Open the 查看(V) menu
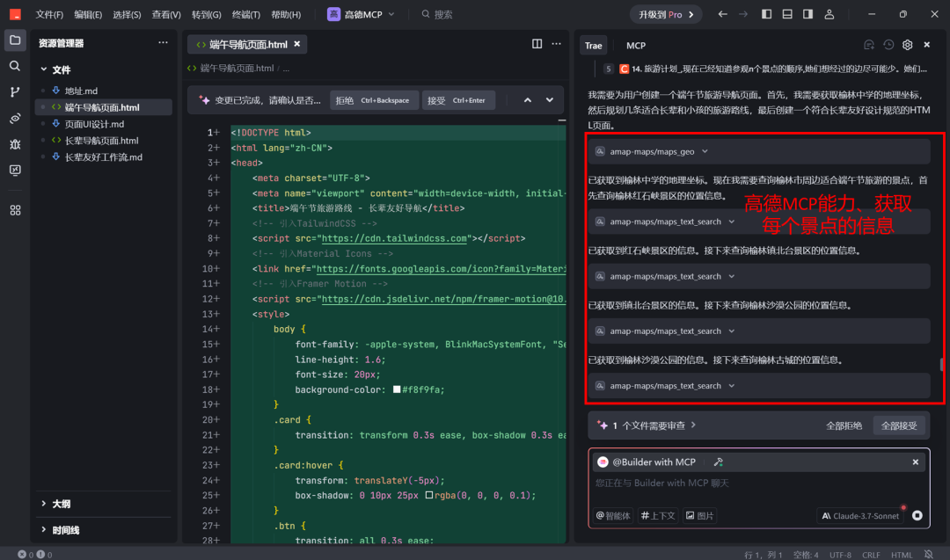The image size is (950, 560). click(166, 15)
